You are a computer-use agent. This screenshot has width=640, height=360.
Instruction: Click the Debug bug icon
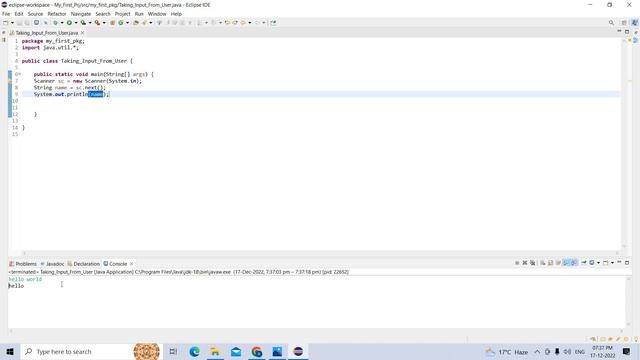click(56, 23)
